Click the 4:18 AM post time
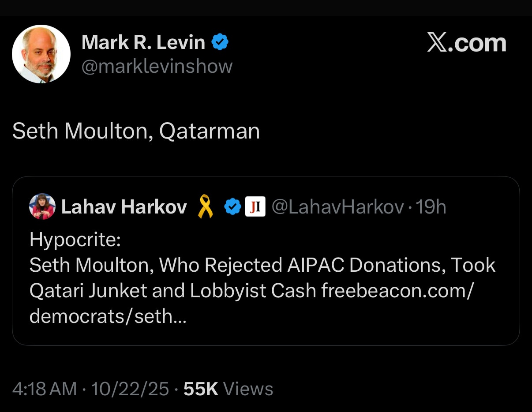Screen dimensions: 532x412 [x=44, y=389]
